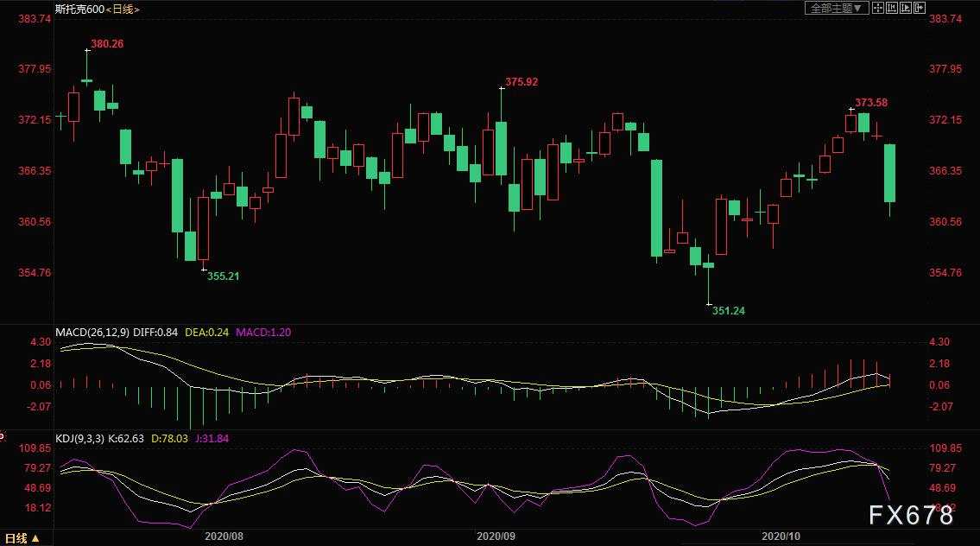Select the 355.21 low price label
The image size is (980, 546).
tap(223, 276)
